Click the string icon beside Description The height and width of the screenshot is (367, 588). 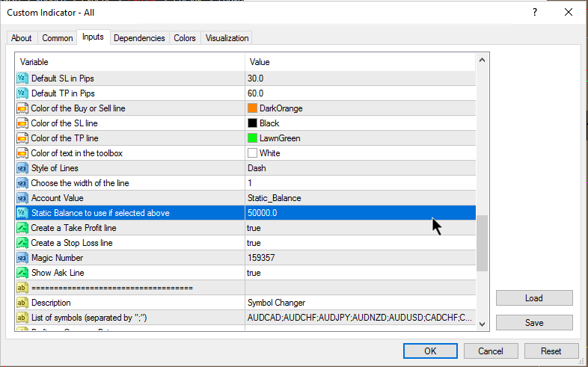(22, 303)
